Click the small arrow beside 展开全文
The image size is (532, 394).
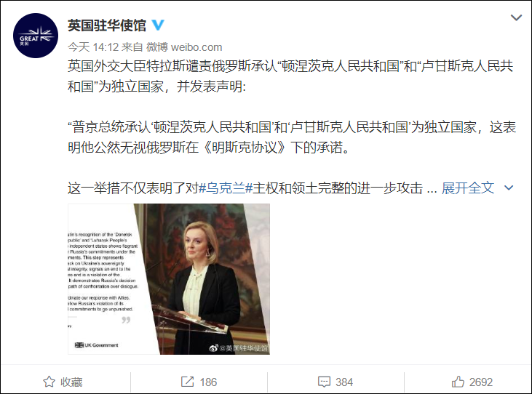coord(509,188)
